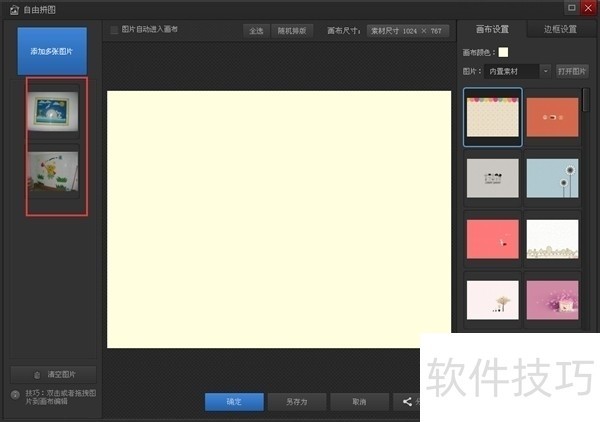
Task: Click the 另存为 button
Action: [x=297, y=402]
